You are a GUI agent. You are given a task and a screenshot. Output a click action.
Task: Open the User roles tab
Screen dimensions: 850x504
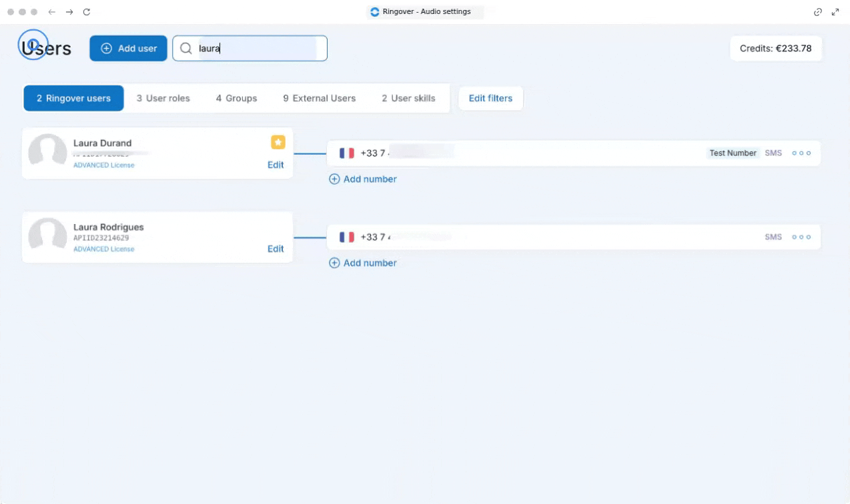click(163, 98)
